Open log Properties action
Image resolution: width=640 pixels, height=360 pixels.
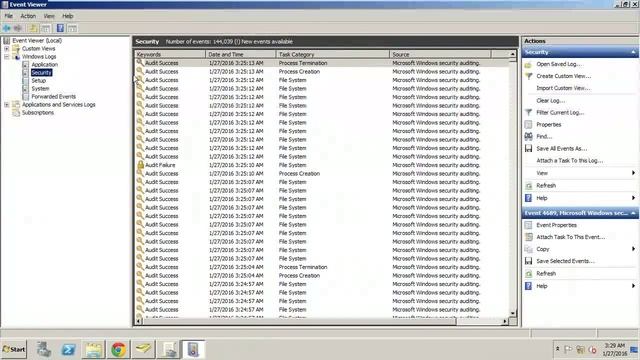pos(549,124)
